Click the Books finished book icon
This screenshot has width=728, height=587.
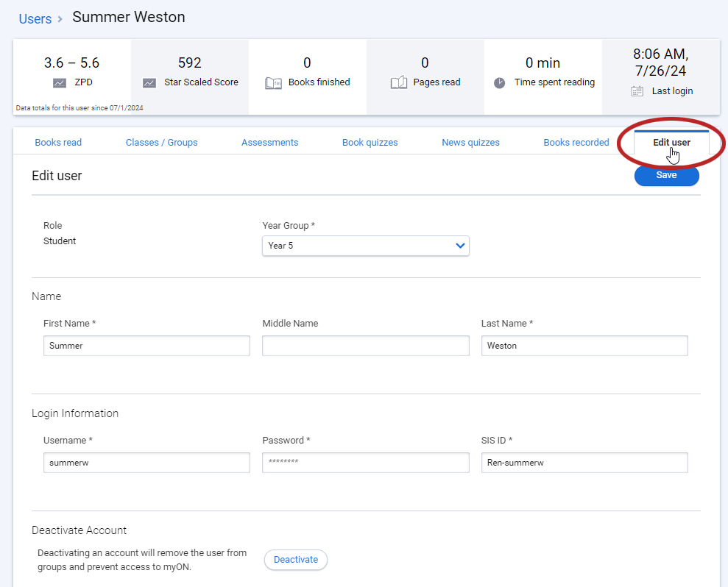coord(274,83)
